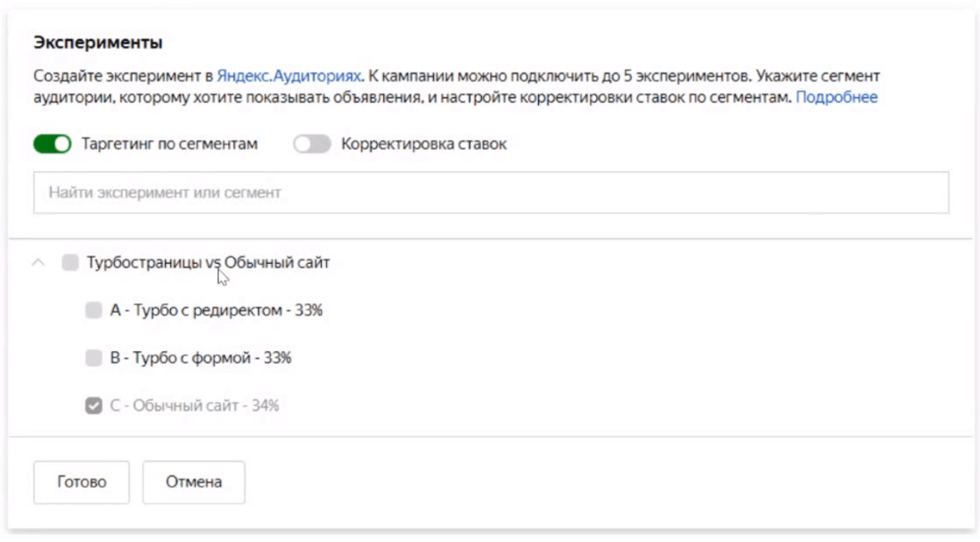
Task: Follow the Подробнее link
Action: point(837,97)
